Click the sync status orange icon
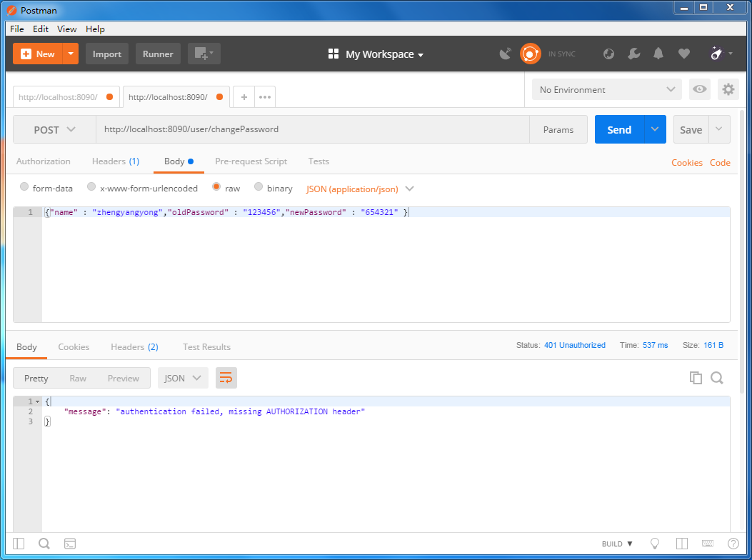 click(530, 54)
